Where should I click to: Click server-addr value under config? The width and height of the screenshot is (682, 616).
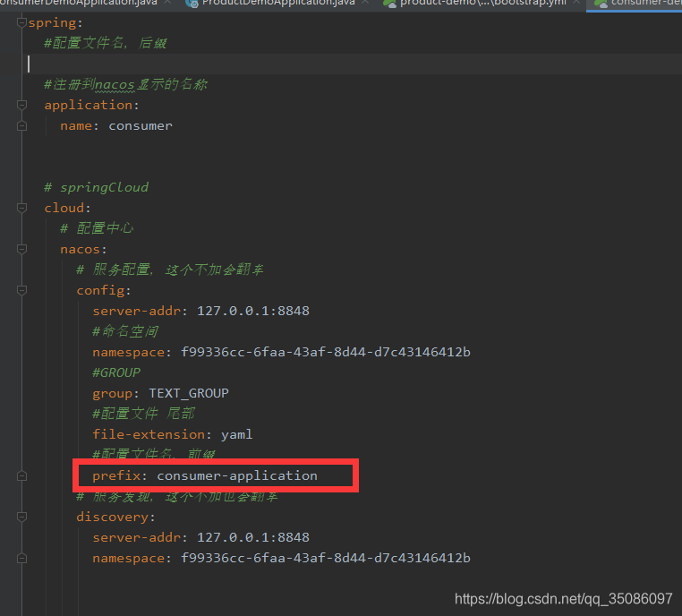(x=253, y=311)
